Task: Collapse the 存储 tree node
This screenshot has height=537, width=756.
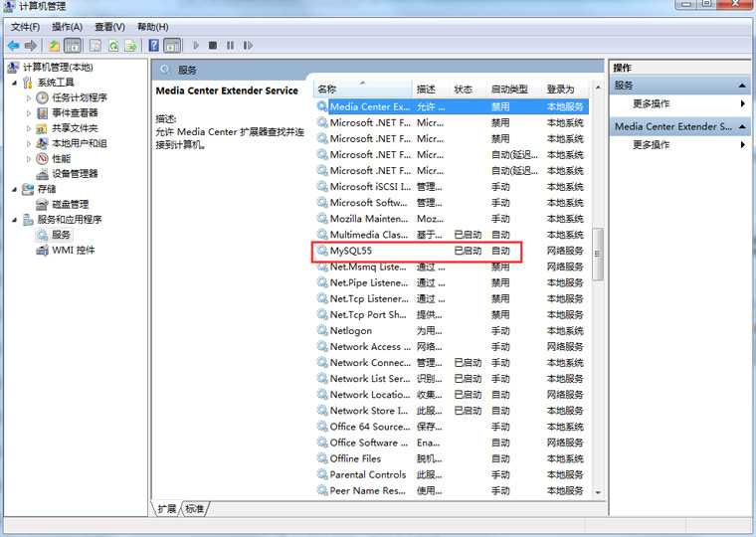Action: click(x=15, y=190)
